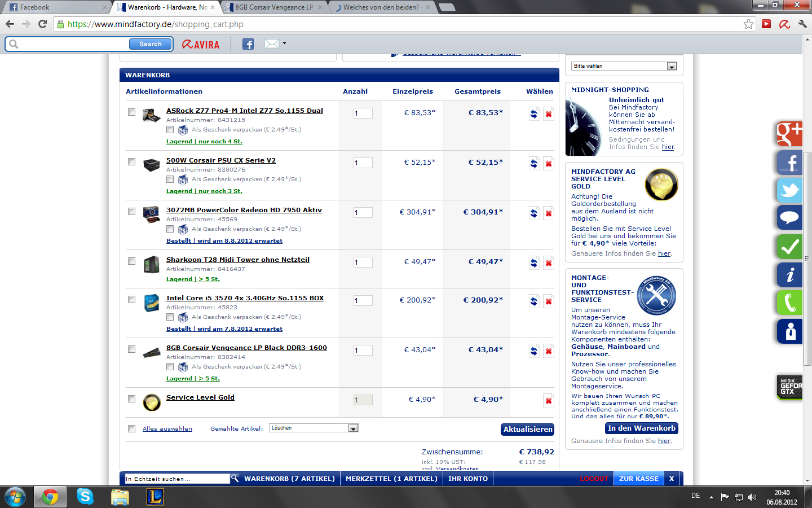
Task: Open the Facebook sidebar share button
Action: (789, 163)
